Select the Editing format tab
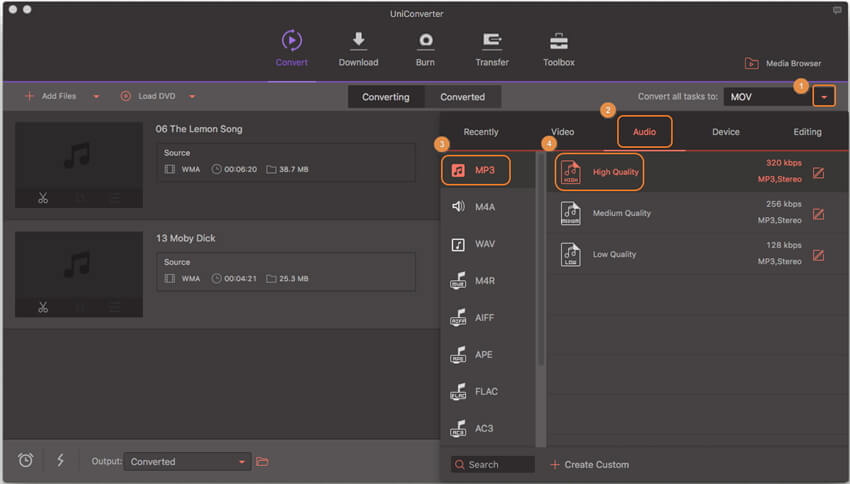 tap(807, 132)
